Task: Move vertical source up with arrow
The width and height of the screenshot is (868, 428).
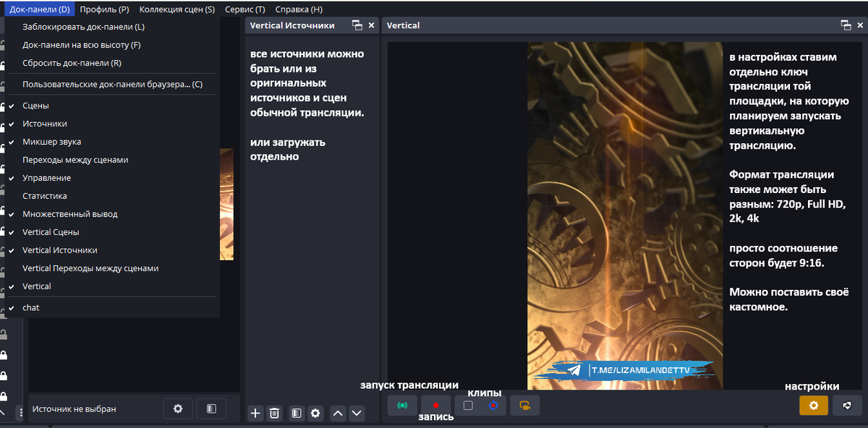Action: tap(338, 414)
